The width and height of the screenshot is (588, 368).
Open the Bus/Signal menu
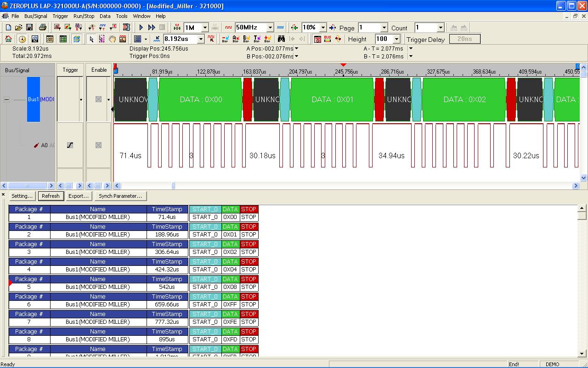pos(35,16)
